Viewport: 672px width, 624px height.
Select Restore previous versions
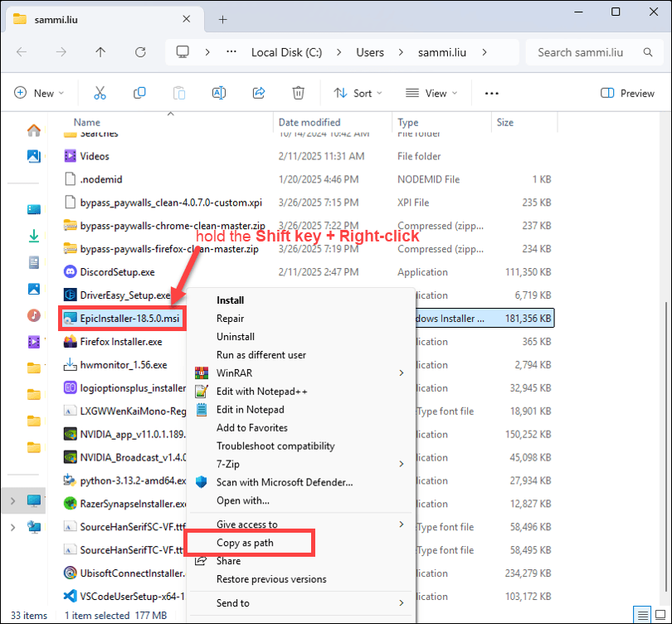click(271, 579)
